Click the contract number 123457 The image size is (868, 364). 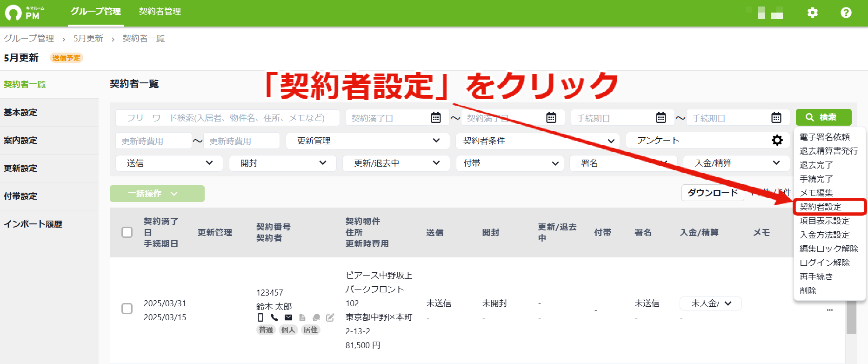click(270, 292)
